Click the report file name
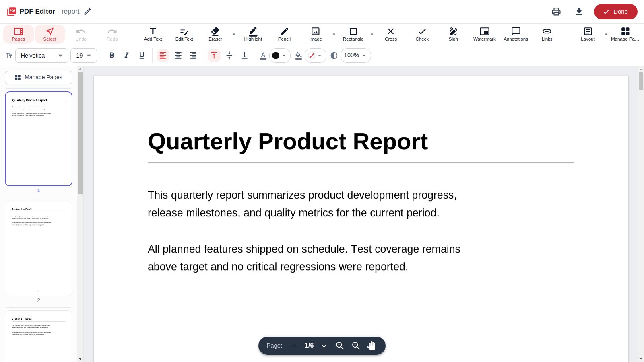Viewport: 644px width, 362px height. coord(70,12)
